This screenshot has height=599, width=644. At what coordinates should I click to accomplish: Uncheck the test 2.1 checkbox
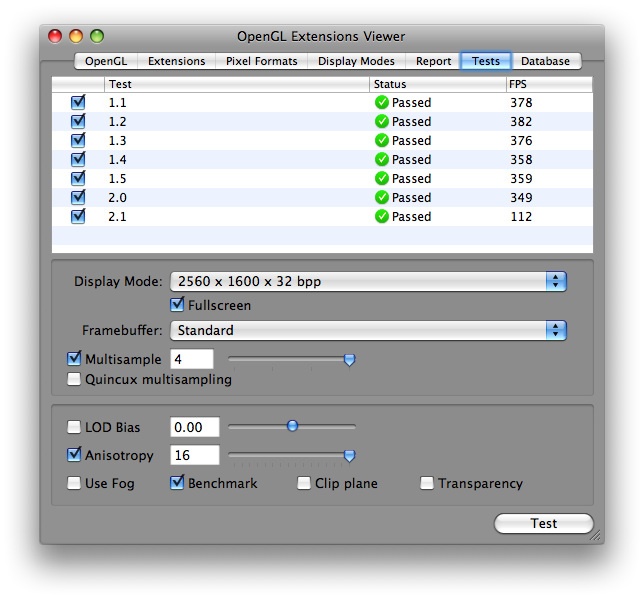click(x=78, y=216)
